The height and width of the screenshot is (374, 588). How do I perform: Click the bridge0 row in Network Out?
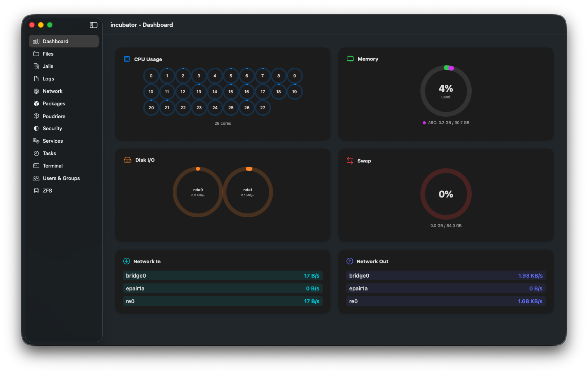click(x=446, y=276)
